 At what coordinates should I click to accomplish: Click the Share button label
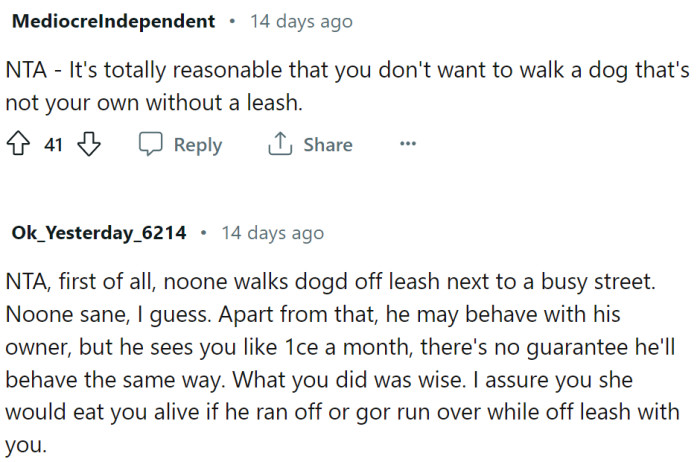327,145
